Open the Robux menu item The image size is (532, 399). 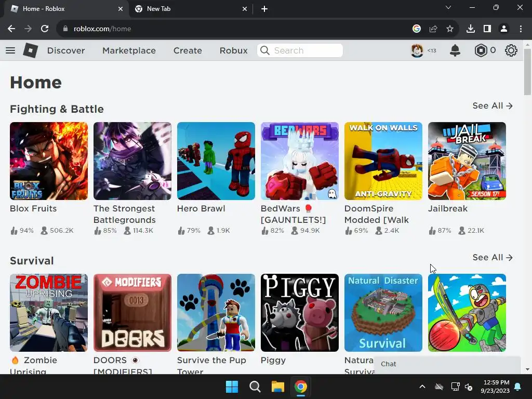click(x=234, y=50)
